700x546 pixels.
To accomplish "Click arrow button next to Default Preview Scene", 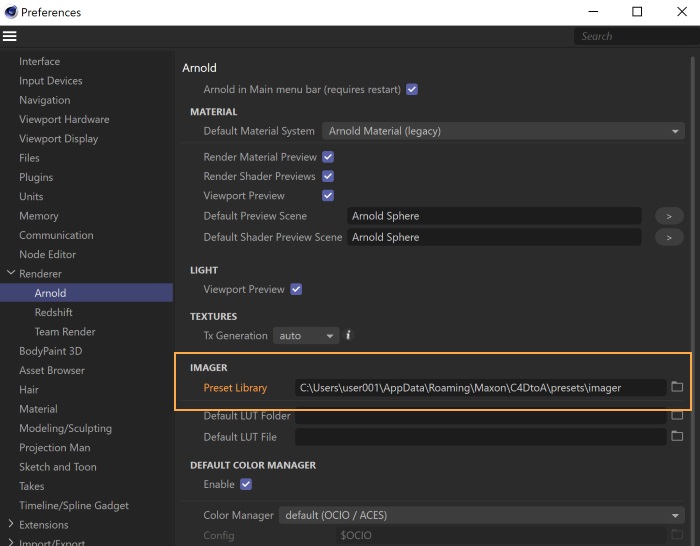I will [x=669, y=216].
